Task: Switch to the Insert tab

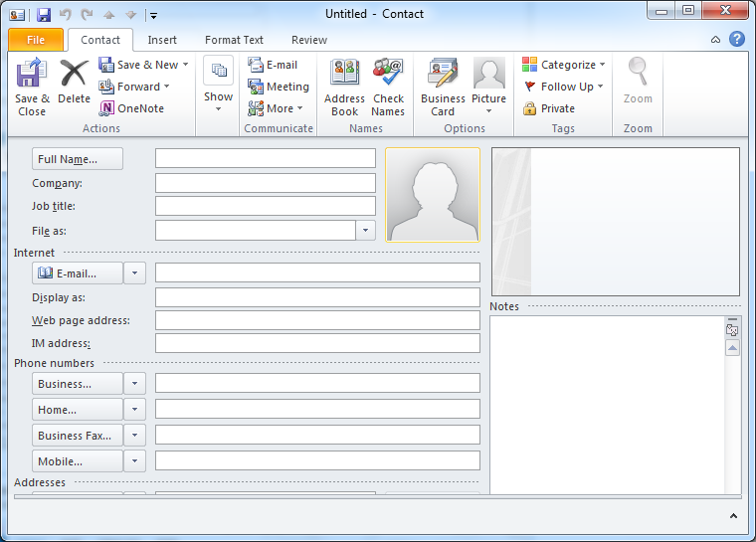Action: coord(162,40)
